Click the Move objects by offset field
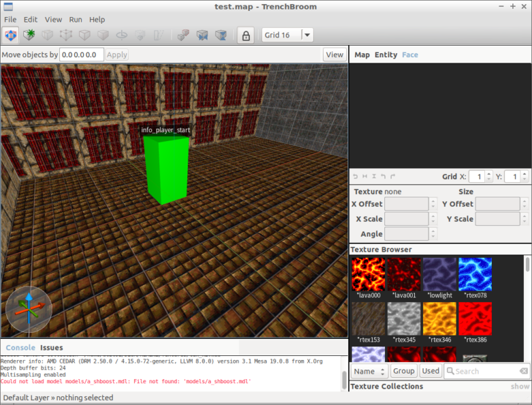This screenshot has width=532, height=405. pos(82,54)
